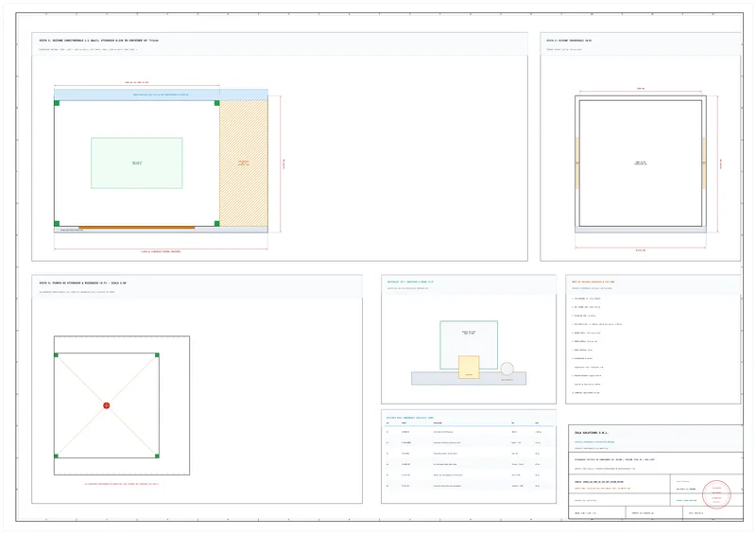Click the red dimension label below transverse section
The height and width of the screenshot is (534, 756).
pos(641,250)
